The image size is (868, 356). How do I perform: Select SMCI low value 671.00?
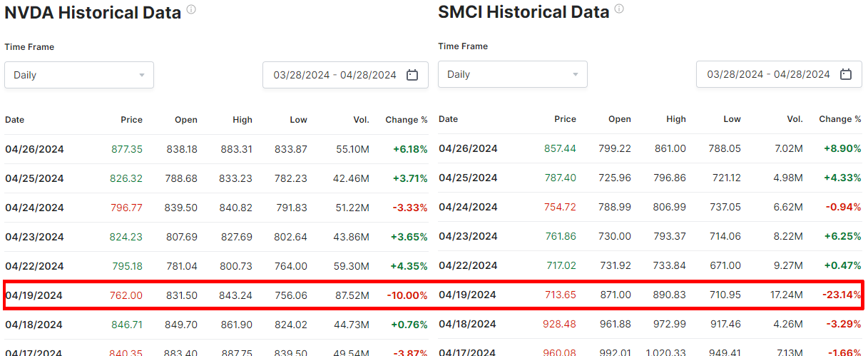point(725,265)
